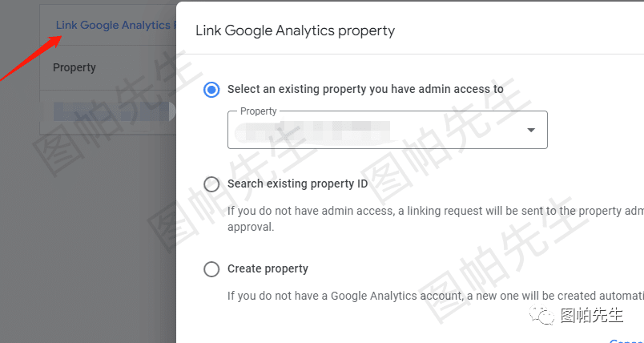Click the small 'Property' floating field label
The height and width of the screenshot is (343, 644).
pos(259,111)
